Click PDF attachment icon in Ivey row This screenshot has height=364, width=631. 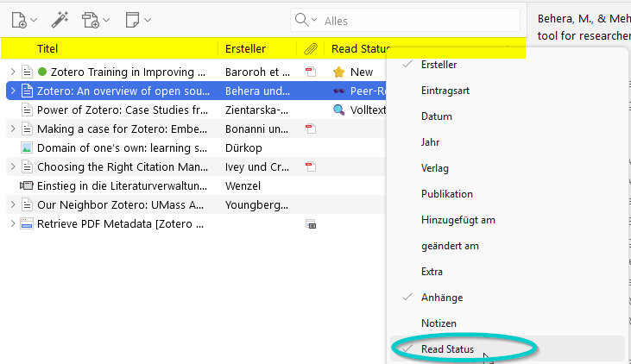[310, 166]
